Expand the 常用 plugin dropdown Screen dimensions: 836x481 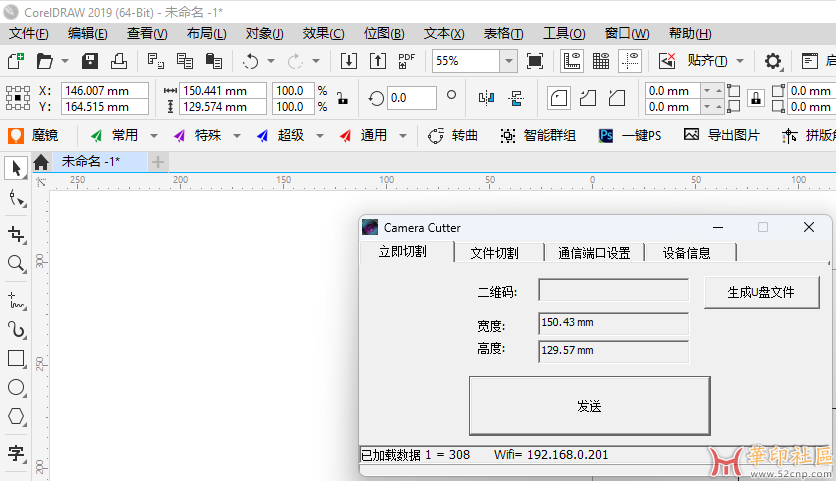click(154, 136)
